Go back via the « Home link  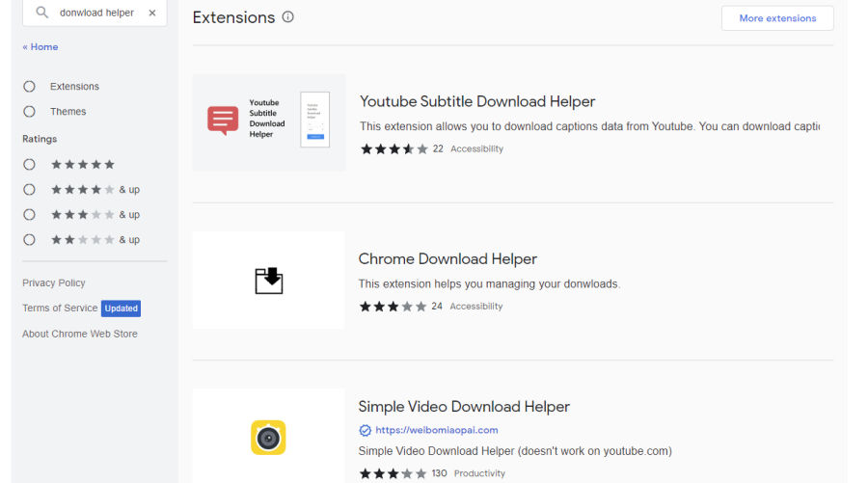40,47
